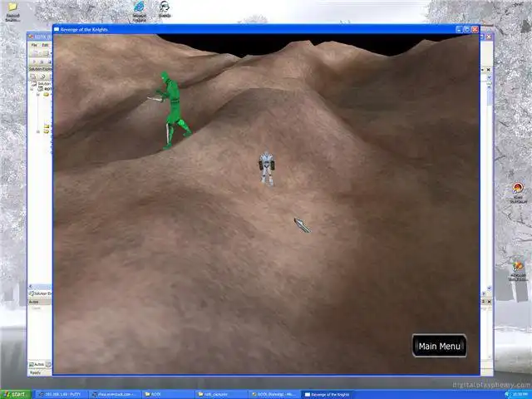
Task: Switch to the Visual Studio (Running) taskbar button
Action: tap(275, 394)
